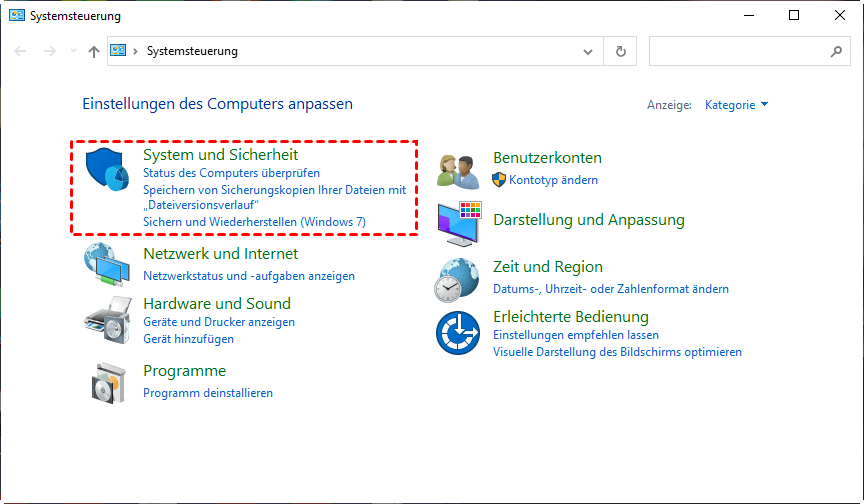
Task: Click the Programme disc box icon
Action: [x=106, y=381]
